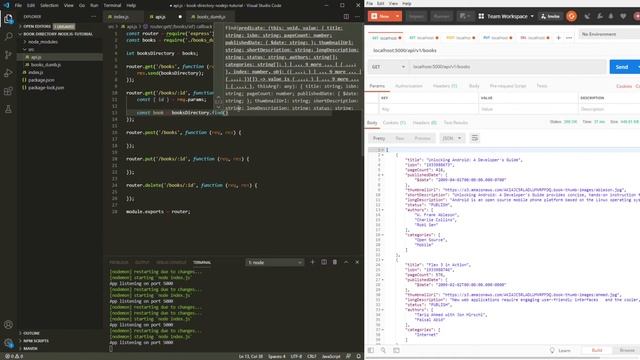Click Learn in Postman bottom bar
The image size is (640, 360).
coord(560,350)
